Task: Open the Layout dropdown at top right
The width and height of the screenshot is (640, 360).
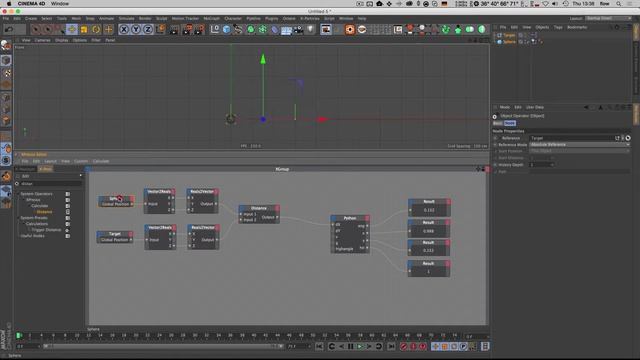Action: click(x=608, y=18)
